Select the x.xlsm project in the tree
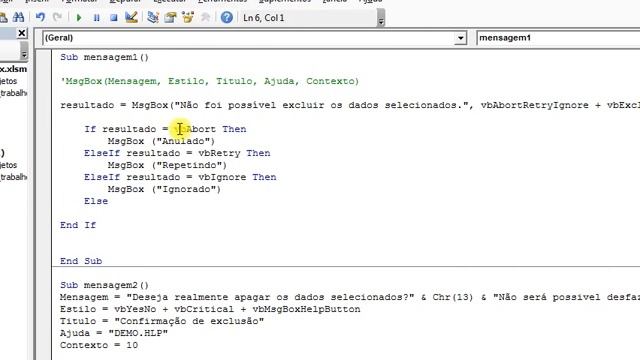 click(x=13, y=69)
